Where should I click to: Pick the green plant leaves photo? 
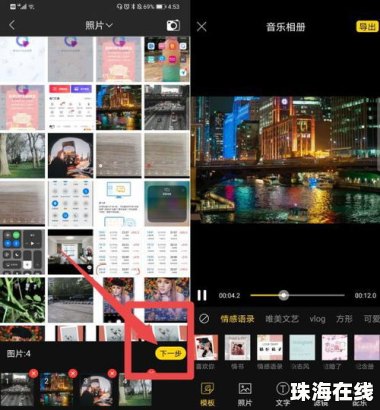22,300
